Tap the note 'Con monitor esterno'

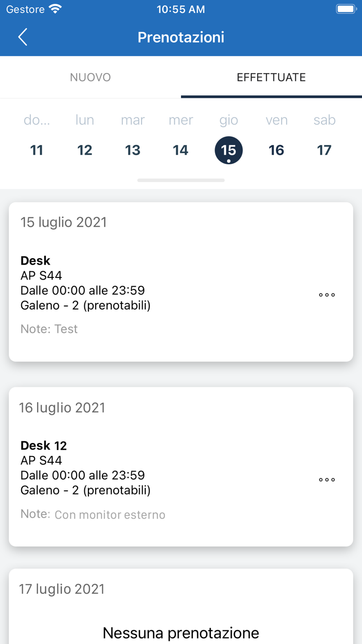click(x=110, y=515)
